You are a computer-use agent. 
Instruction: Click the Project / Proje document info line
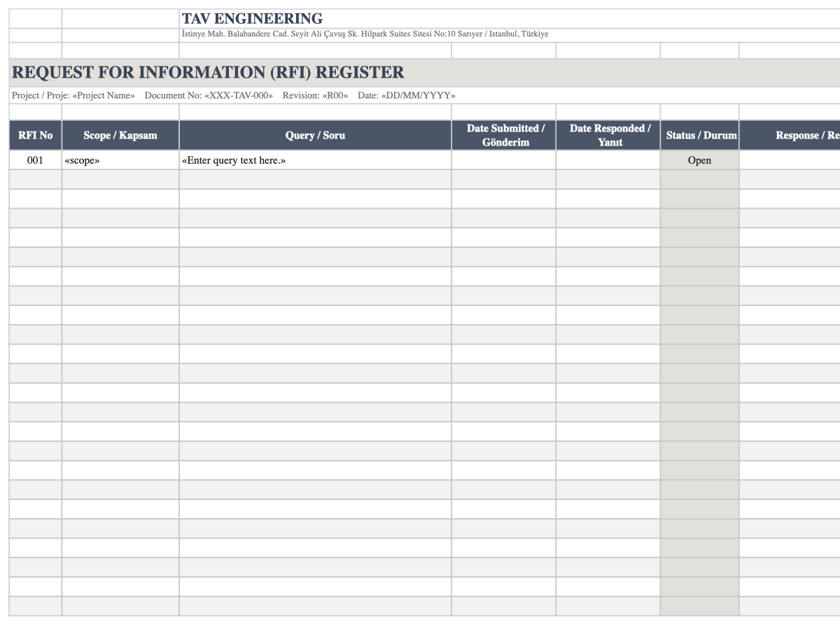(424, 95)
